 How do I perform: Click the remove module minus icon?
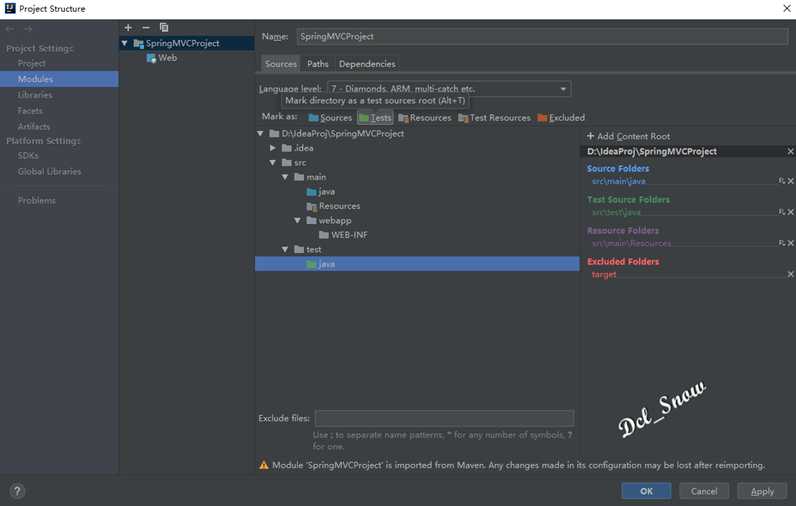coord(146,27)
